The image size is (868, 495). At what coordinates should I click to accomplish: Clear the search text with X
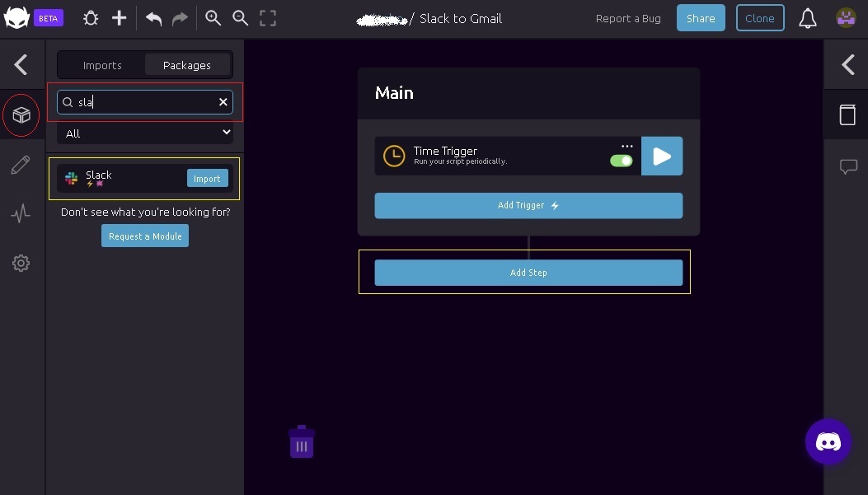pos(223,102)
